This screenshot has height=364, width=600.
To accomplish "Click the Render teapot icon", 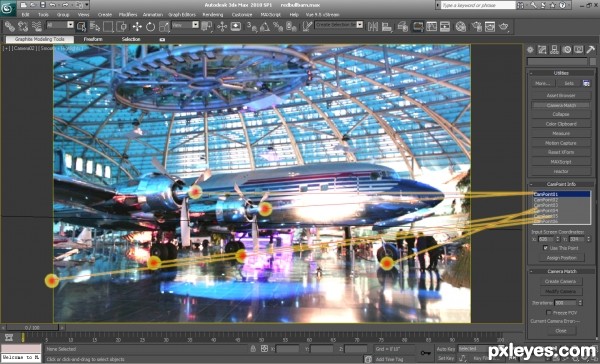I will point(504,26).
